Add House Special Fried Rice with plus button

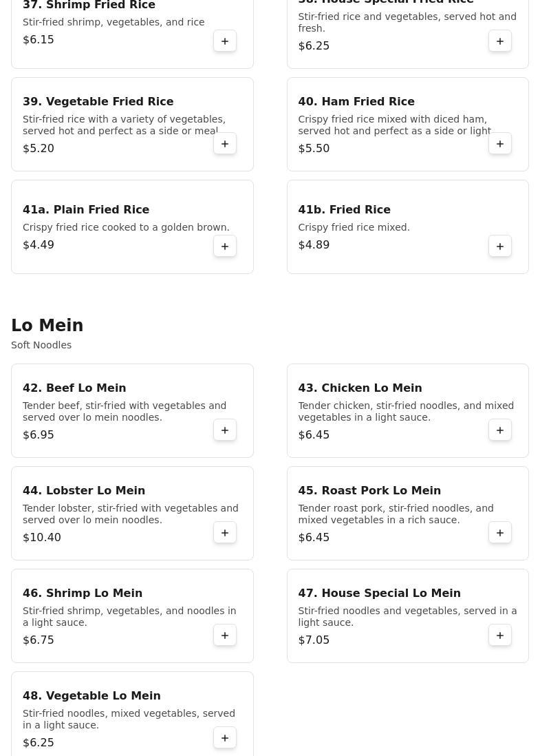[500, 41]
